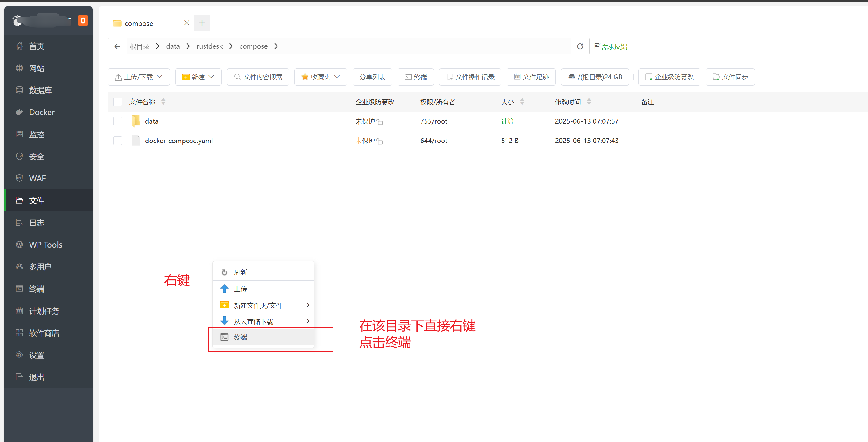Click the back arrow in path bar

click(117, 46)
